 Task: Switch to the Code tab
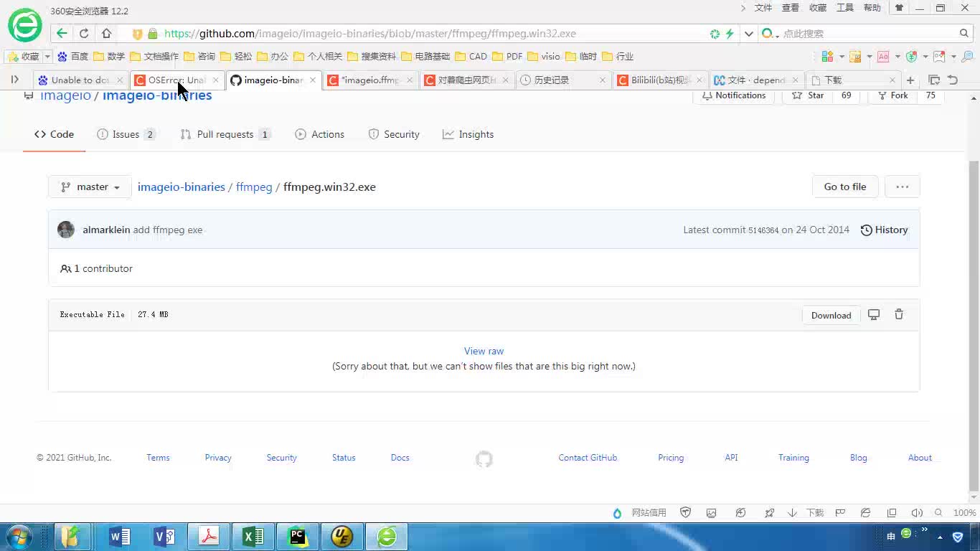point(54,134)
